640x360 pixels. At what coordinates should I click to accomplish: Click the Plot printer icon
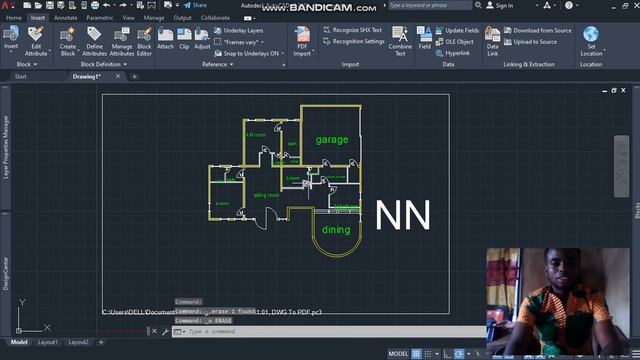click(95, 5)
